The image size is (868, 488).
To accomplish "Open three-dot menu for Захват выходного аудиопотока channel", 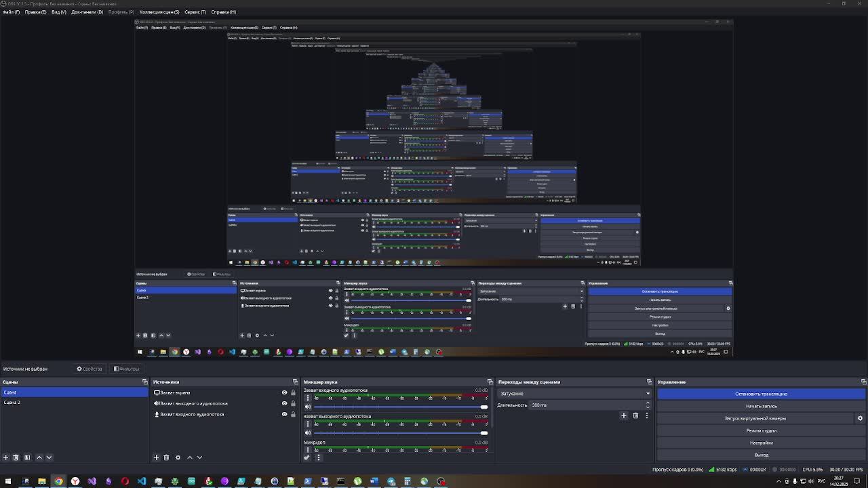I will tap(308, 424).
